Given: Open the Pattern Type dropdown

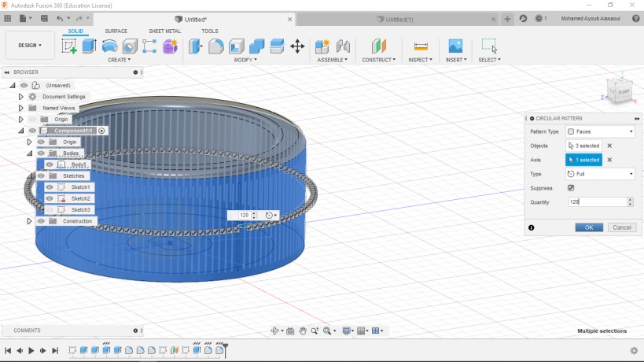Looking at the screenshot, I should [600, 131].
